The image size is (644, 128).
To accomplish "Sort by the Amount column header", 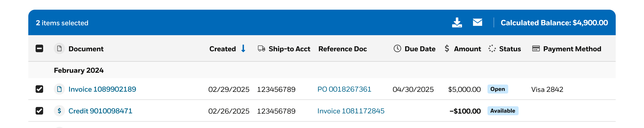I will [x=467, y=49].
